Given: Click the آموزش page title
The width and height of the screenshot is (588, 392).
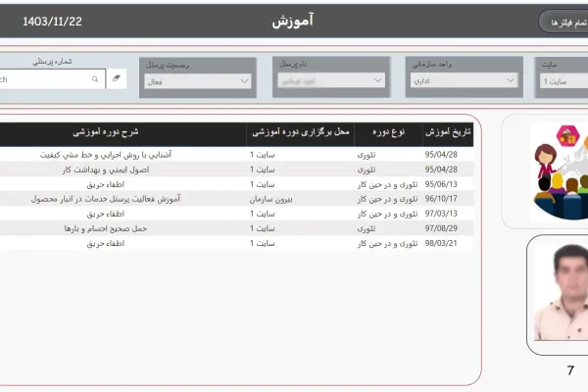Looking at the screenshot, I should coord(292,21).
